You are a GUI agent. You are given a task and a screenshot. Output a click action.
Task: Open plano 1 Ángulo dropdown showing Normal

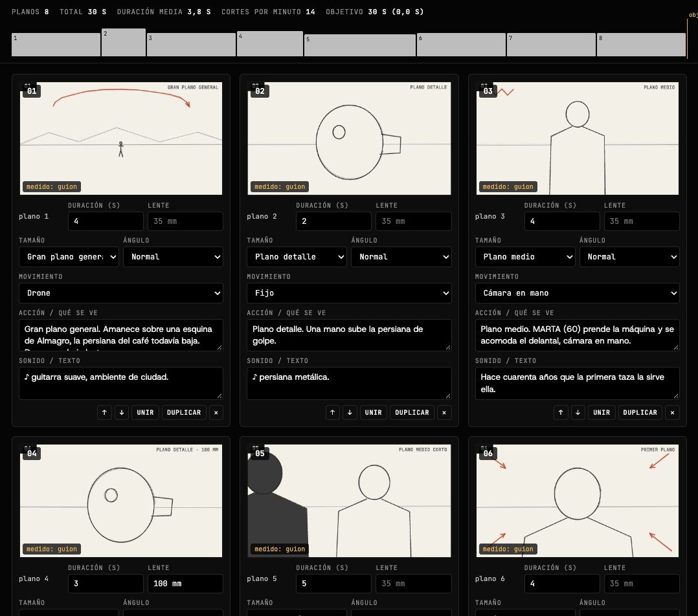(x=173, y=257)
